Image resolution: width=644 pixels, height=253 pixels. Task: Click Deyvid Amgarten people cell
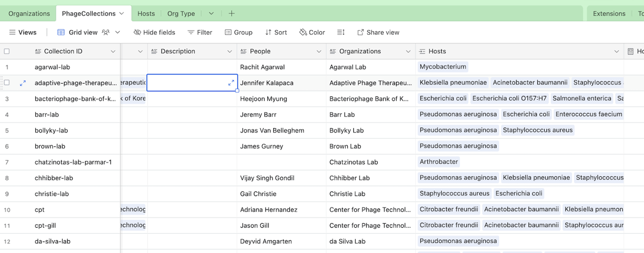(282, 241)
